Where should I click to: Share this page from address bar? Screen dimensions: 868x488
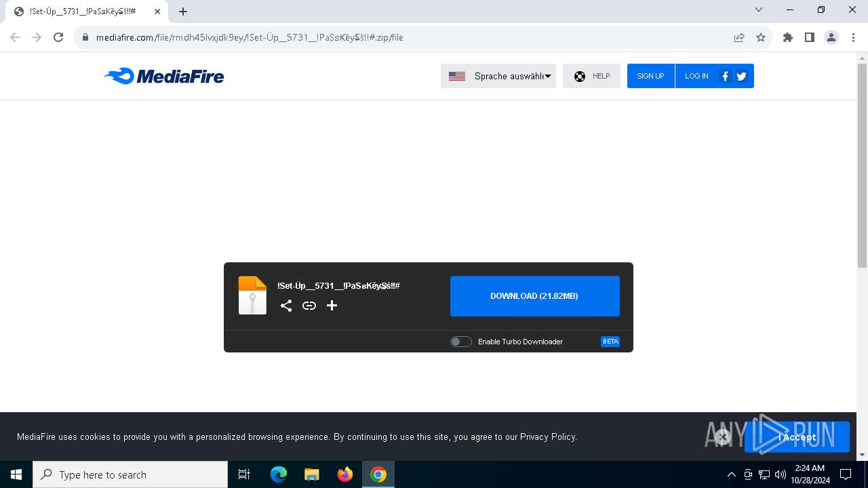[739, 37]
